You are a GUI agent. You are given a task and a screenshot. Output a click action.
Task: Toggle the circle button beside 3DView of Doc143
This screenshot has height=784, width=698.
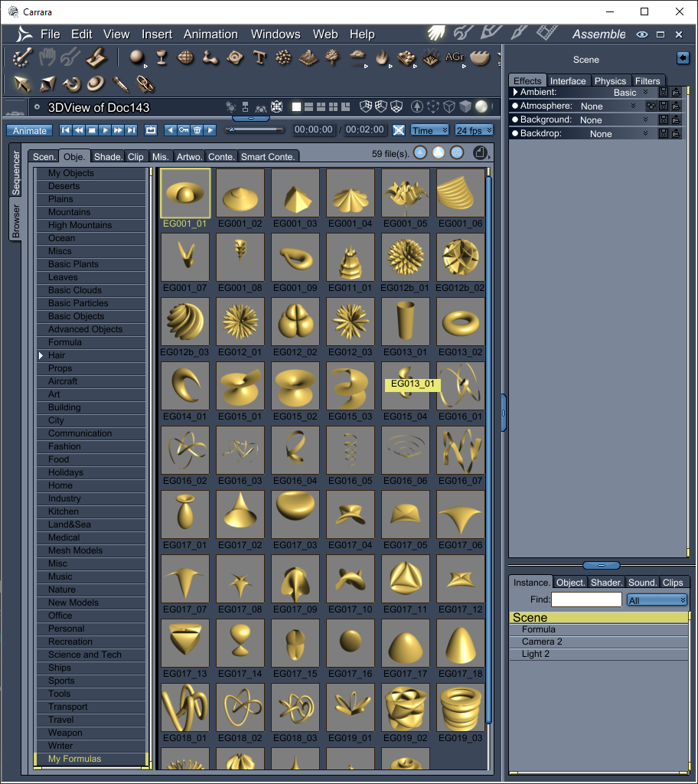click(x=37, y=106)
